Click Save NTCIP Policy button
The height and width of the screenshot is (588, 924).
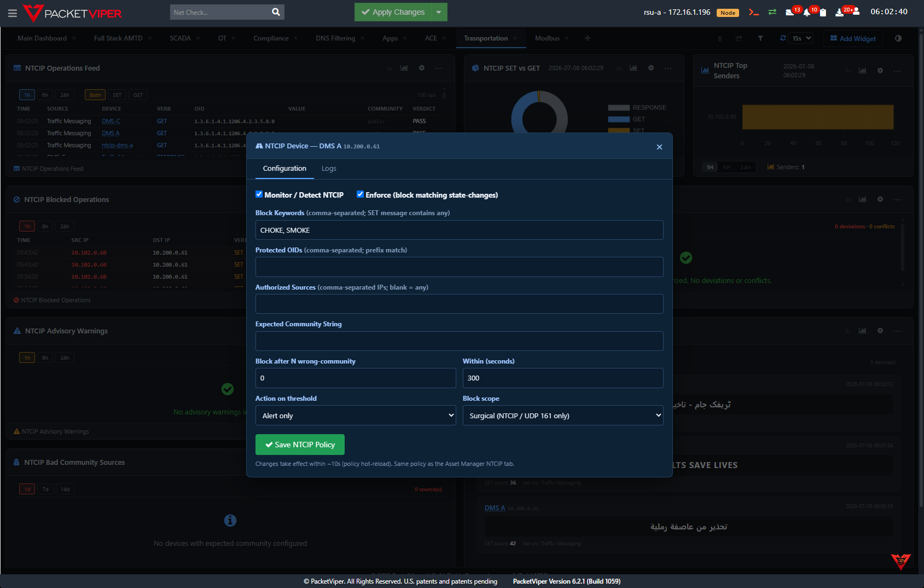tap(300, 445)
